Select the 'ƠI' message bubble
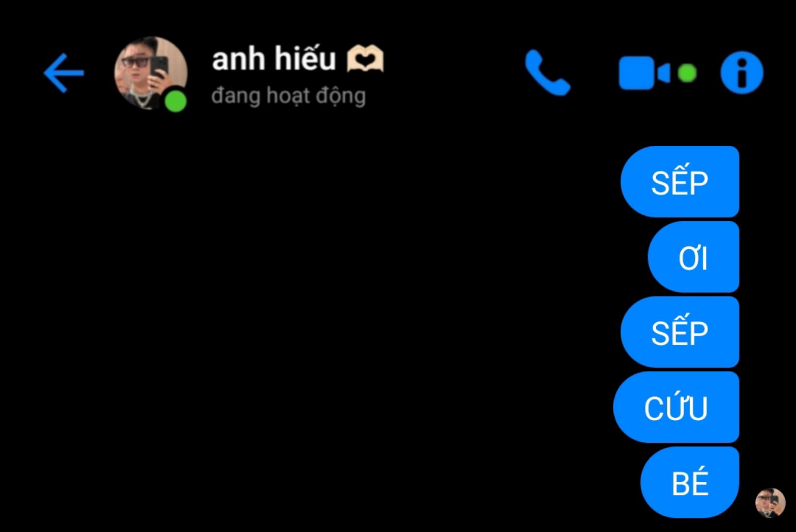 [693, 257]
